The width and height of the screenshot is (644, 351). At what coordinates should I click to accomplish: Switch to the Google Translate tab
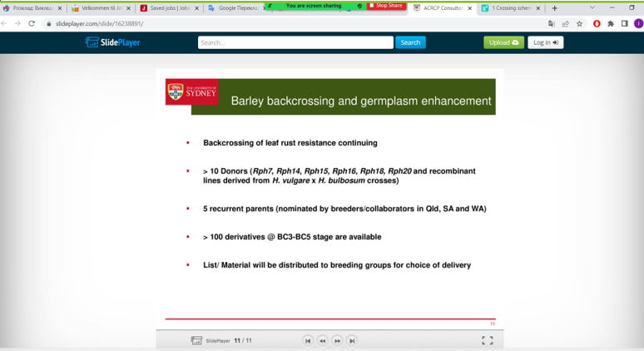pyautogui.click(x=235, y=8)
